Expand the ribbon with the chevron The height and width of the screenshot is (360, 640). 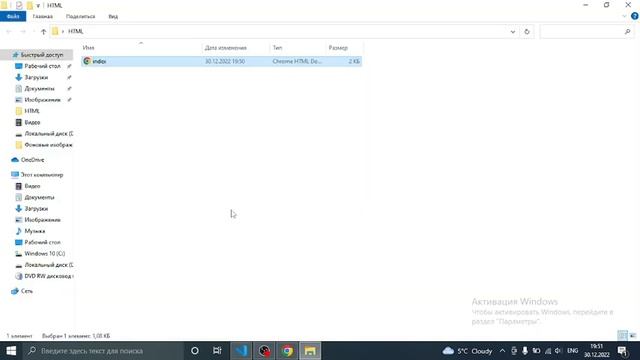pyautogui.click(x=624, y=16)
